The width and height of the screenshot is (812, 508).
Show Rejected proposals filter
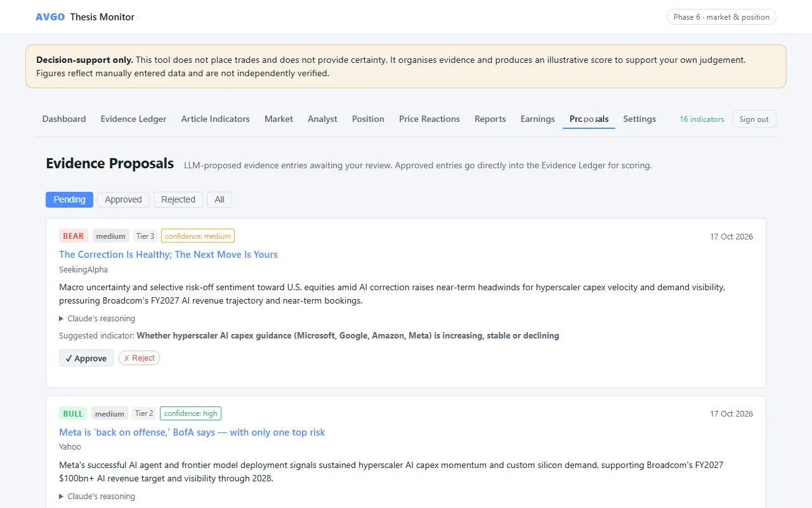tap(178, 199)
